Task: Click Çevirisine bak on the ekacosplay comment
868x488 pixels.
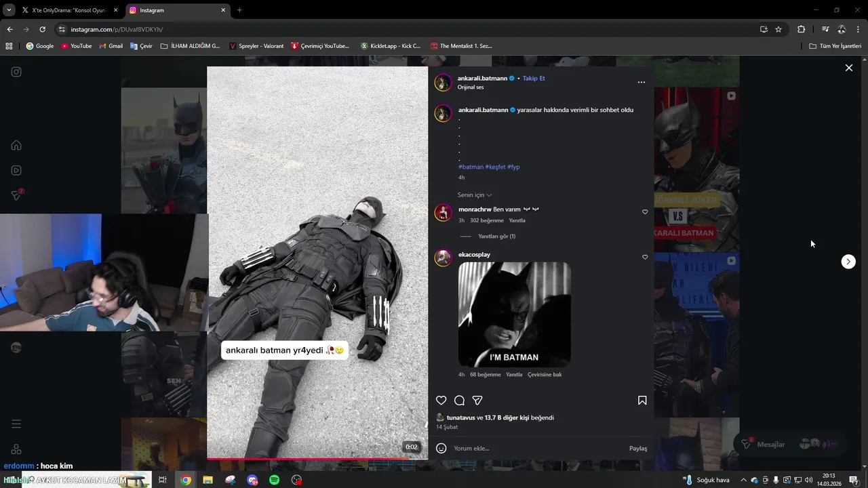Action: tap(545, 375)
